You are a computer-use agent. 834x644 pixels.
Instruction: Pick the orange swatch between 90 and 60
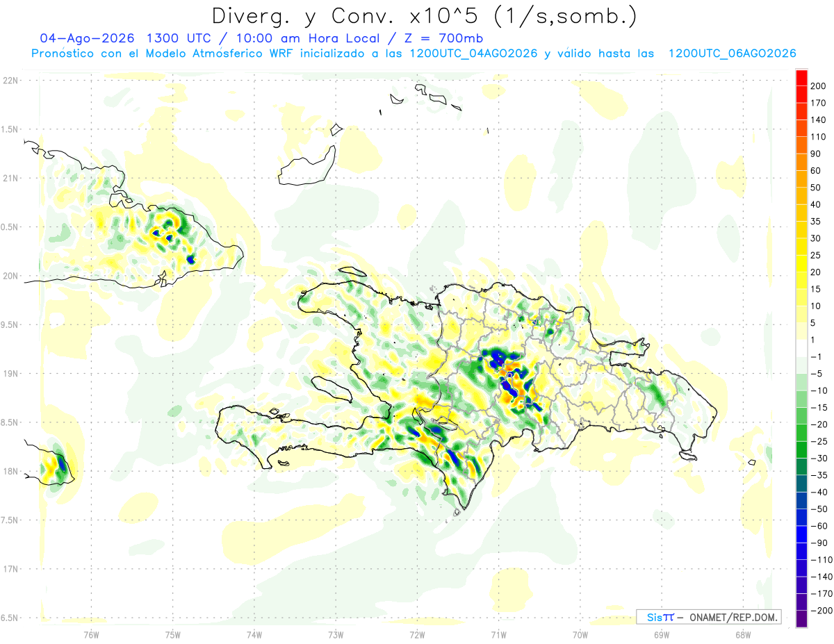click(x=801, y=162)
